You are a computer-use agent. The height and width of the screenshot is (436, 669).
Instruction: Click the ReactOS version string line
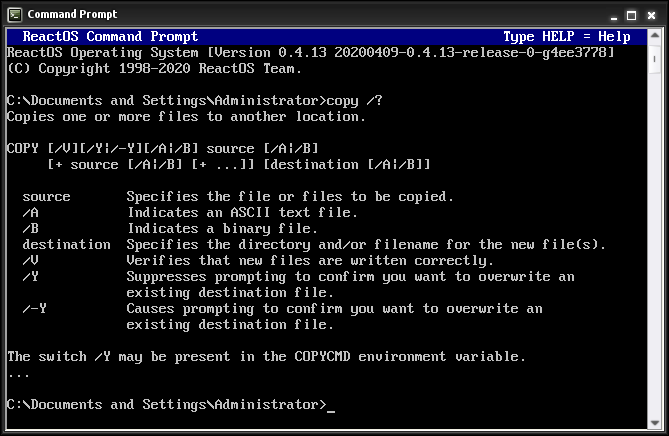click(x=310, y=52)
